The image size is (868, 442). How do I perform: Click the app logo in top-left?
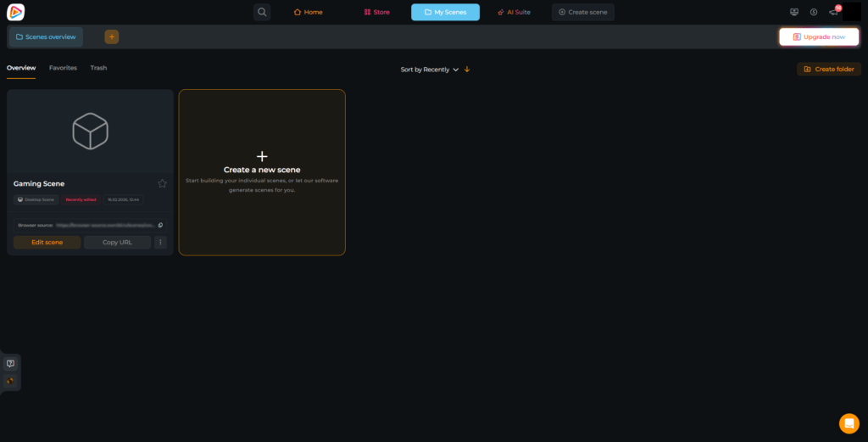point(16,12)
